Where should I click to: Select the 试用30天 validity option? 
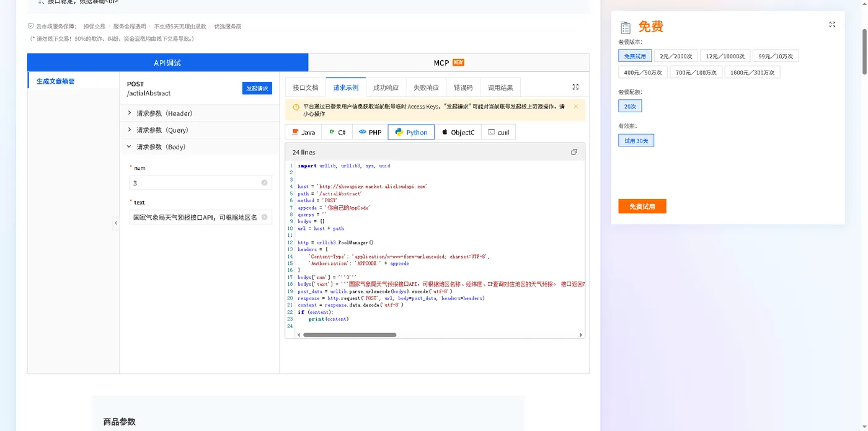[636, 140]
